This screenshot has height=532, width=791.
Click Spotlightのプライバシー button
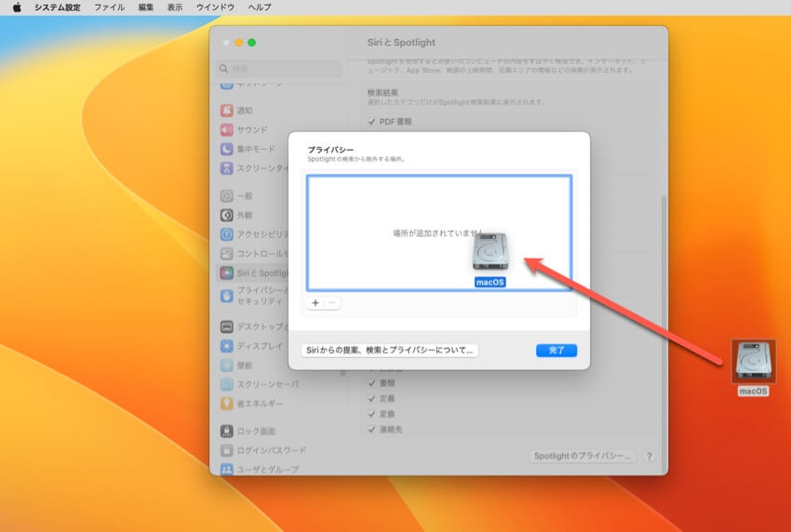click(x=583, y=457)
